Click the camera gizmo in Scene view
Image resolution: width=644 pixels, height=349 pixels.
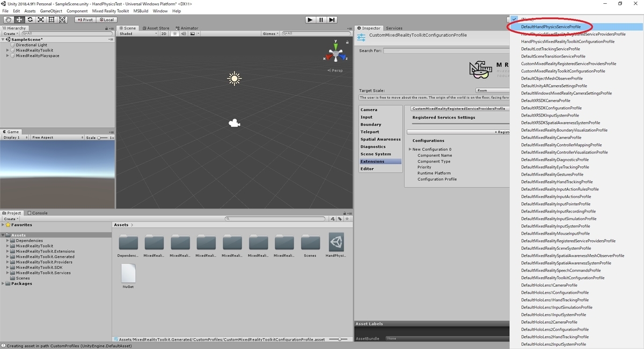234,123
